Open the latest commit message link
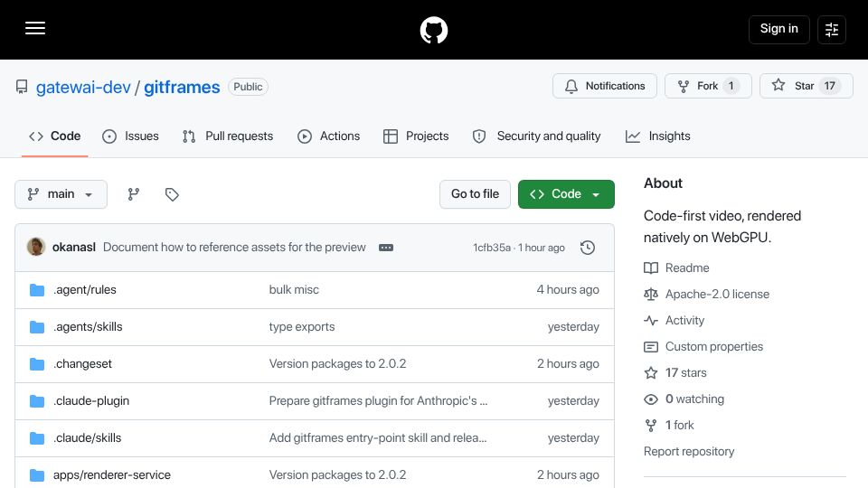The width and height of the screenshot is (868, 488). pos(234,248)
